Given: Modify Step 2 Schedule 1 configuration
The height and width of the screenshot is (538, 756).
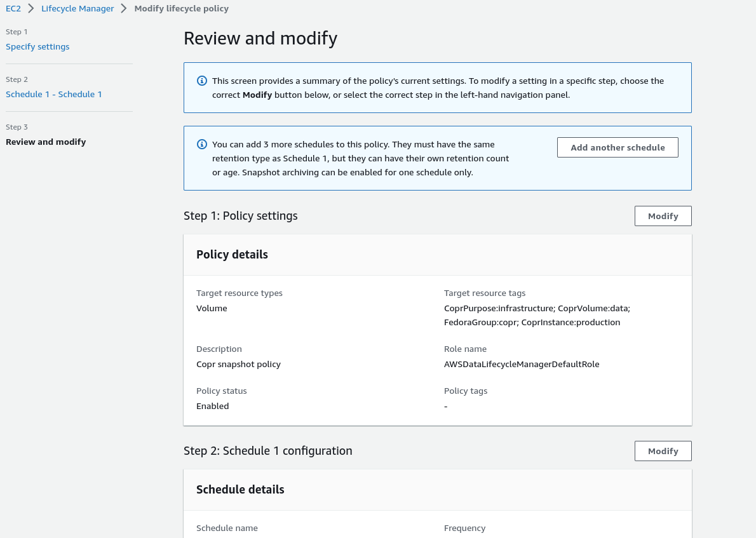Looking at the screenshot, I should pos(663,451).
